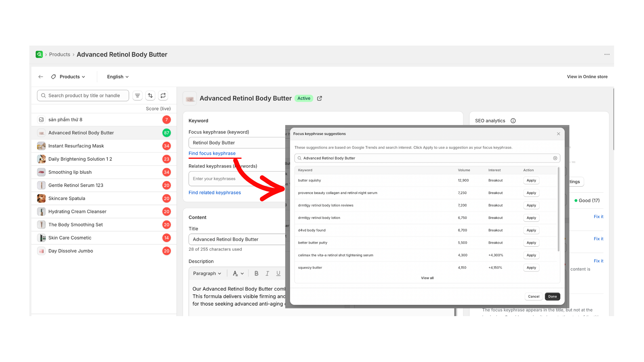This screenshot has width=644, height=362.
Task: Apply drmtlgy retinol body lotion reviews
Action: tap(531, 205)
